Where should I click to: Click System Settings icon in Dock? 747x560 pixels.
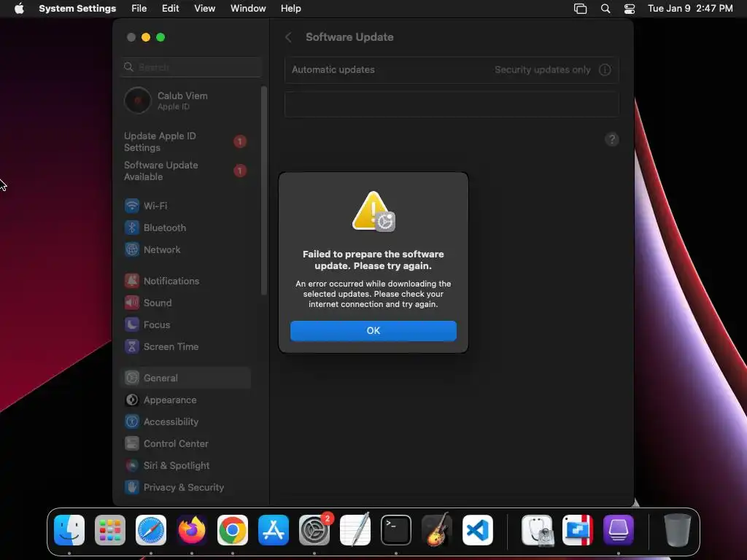314,530
